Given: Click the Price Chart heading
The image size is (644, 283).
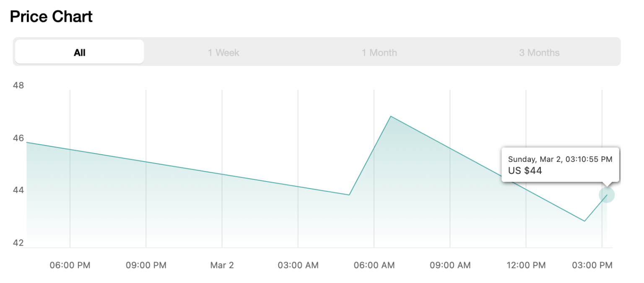Looking at the screenshot, I should [51, 17].
